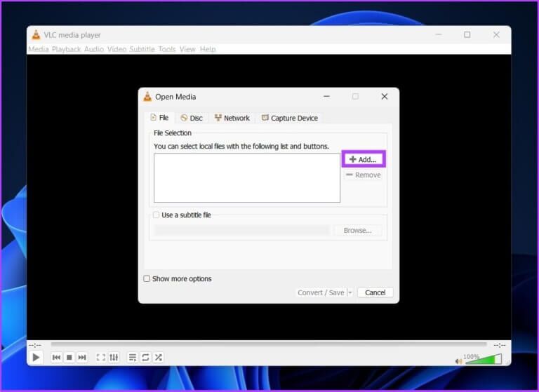The image size is (539, 392).
Task: Select the File tab in Open Media
Action: tap(159, 118)
